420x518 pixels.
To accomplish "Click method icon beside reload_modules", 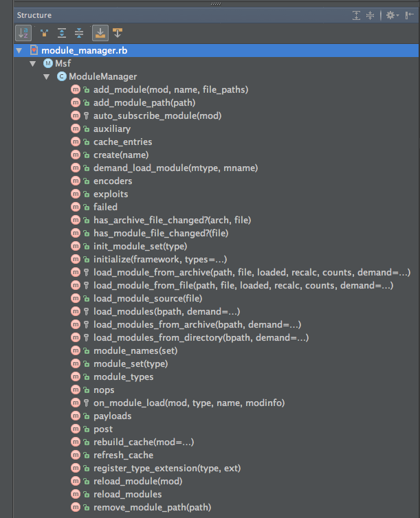I will coord(76,494).
